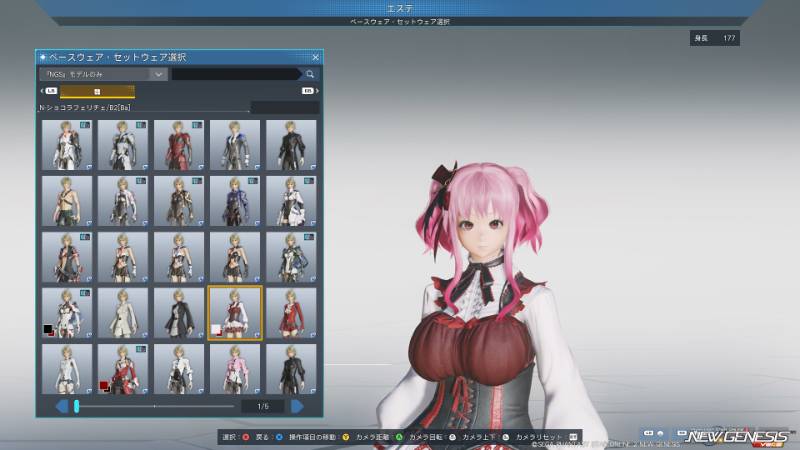Click the カメラ上下 control hint
This screenshot has height=450, width=800.
[485, 437]
